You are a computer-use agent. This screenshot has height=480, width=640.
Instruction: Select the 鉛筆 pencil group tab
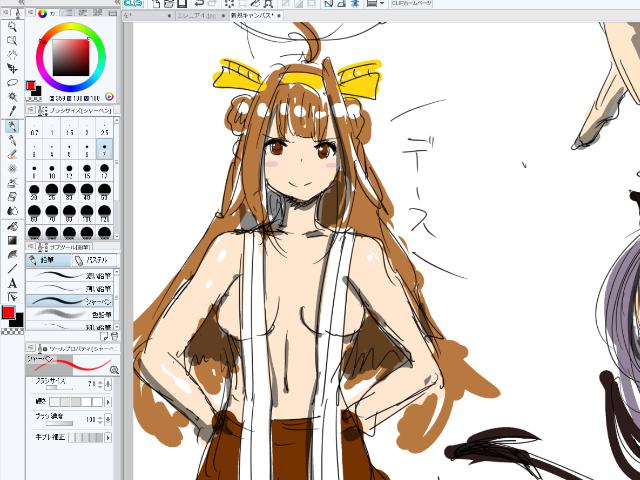click(48, 260)
